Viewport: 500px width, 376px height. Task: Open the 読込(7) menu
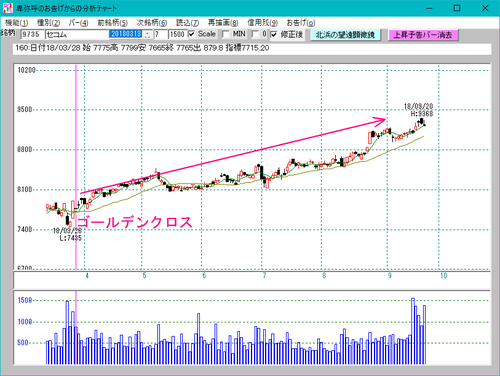187,23
